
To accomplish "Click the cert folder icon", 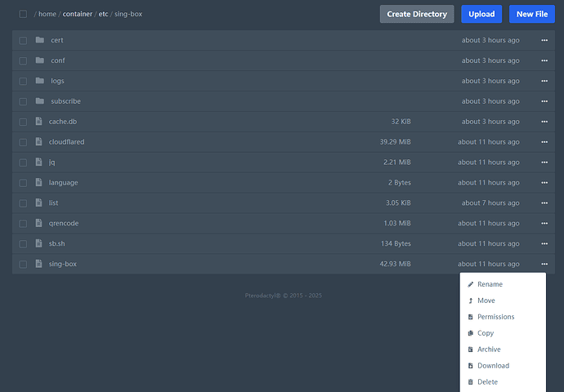I will pos(39,40).
